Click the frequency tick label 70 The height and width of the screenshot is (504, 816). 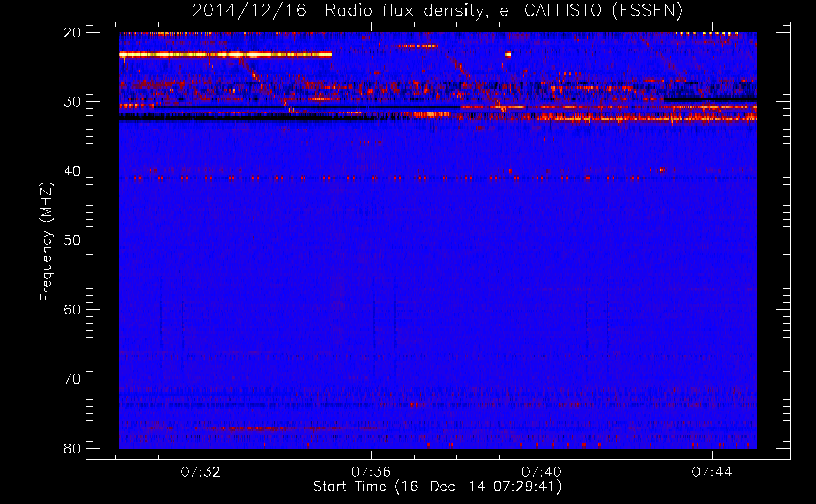click(x=72, y=379)
